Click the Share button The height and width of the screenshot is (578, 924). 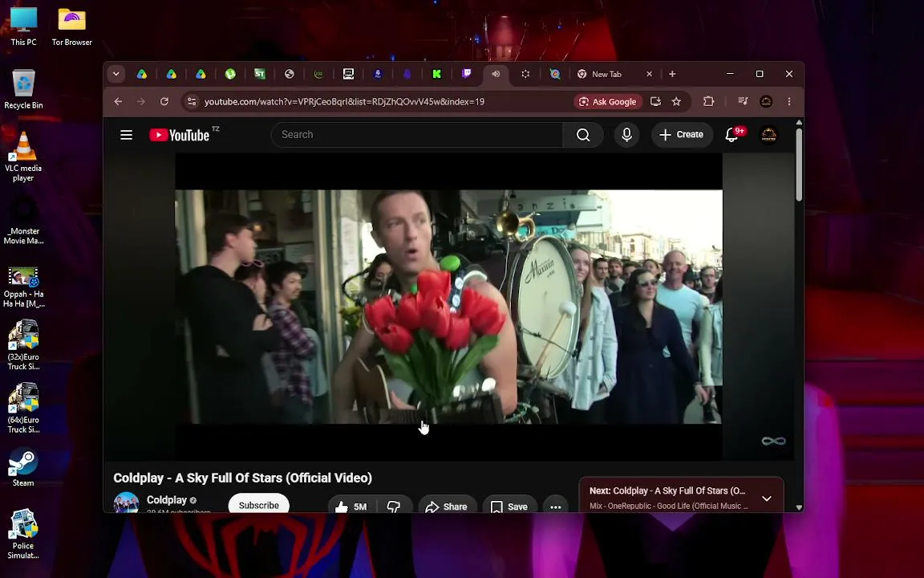pos(447,507)
